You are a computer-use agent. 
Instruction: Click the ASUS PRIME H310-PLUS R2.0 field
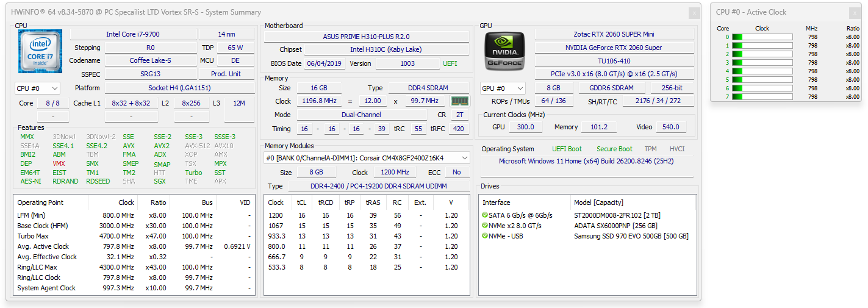[367, 37]
